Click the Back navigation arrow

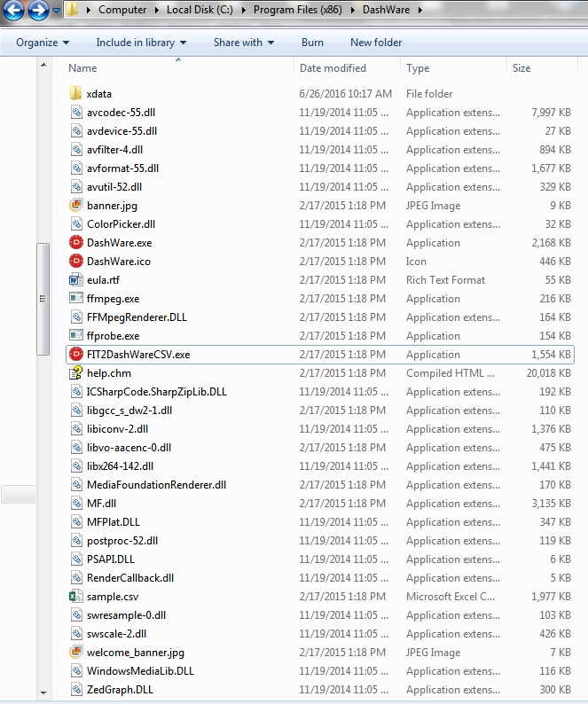[13, 10]
